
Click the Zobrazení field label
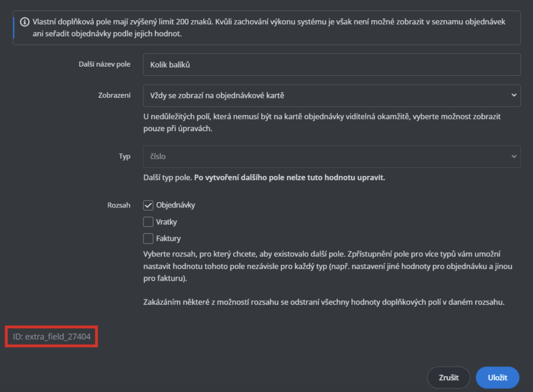[x=114, y=95]
